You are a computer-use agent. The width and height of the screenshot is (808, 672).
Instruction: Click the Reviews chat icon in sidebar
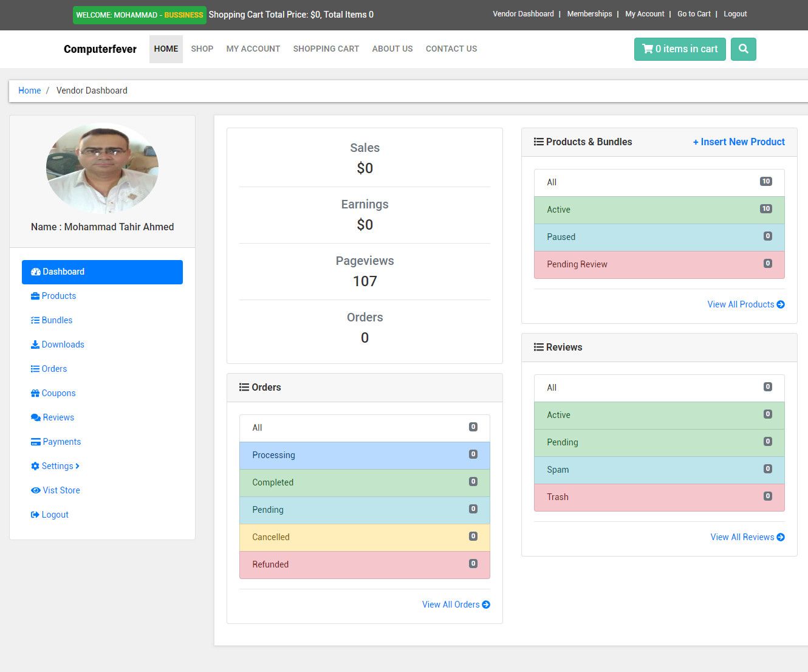36,417
